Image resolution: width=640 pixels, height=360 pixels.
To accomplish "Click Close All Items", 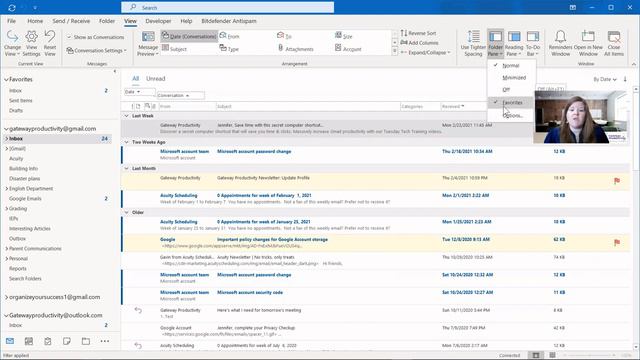I will tap(613, 43).
